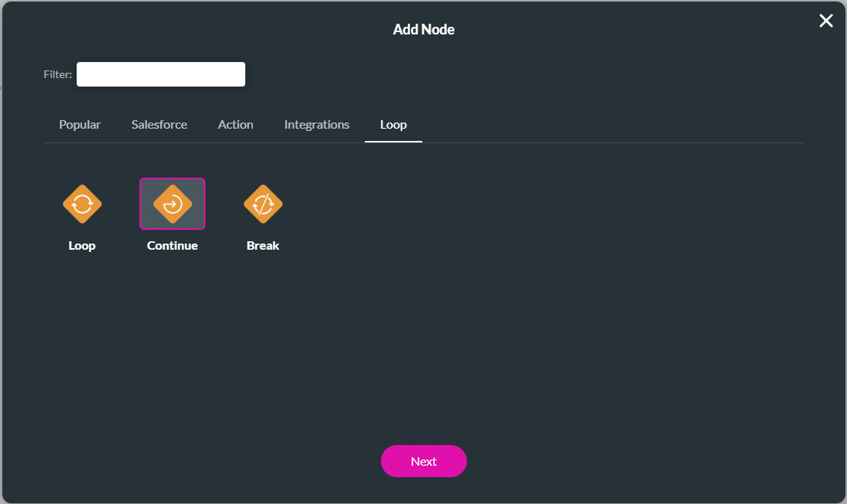
Task: Click the Continue label text
Action: (172, 245)
